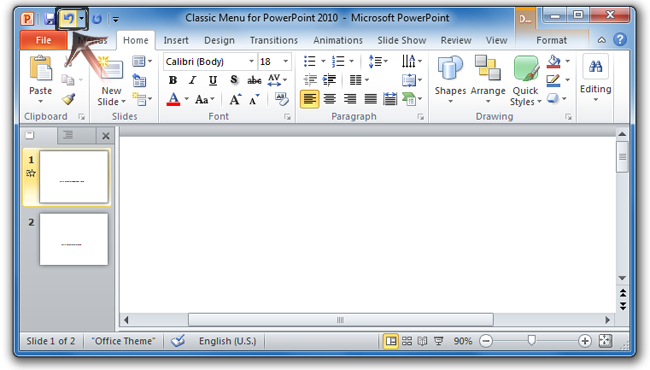The image size is (650, 370).
Task: Open Line Spacing options
Action: pos(378,61)
